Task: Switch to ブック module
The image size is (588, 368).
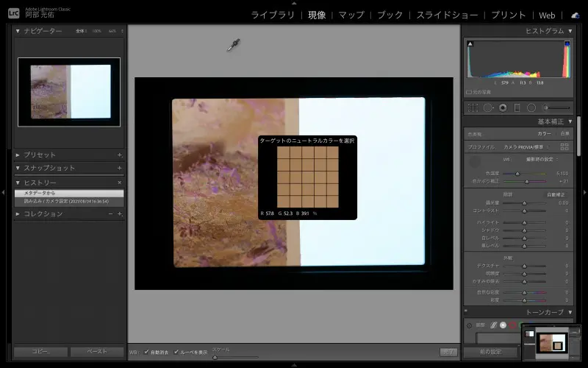Action: coord(390,15)
